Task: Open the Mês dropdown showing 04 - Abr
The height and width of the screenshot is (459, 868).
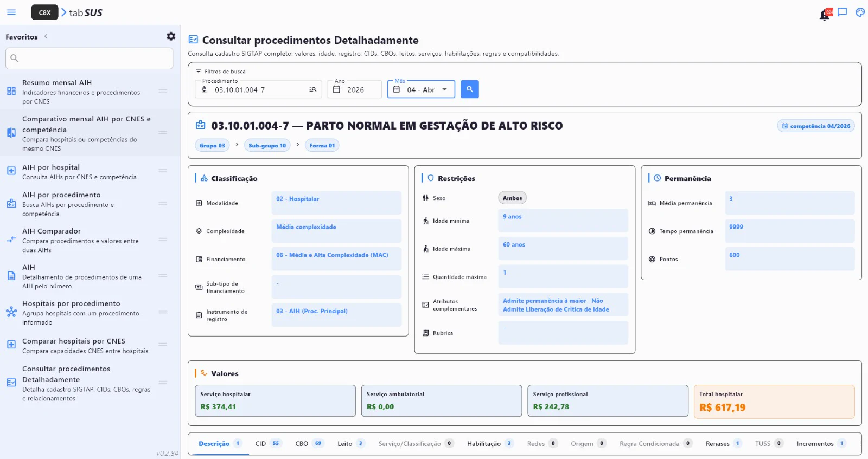Action: point(421,89)
